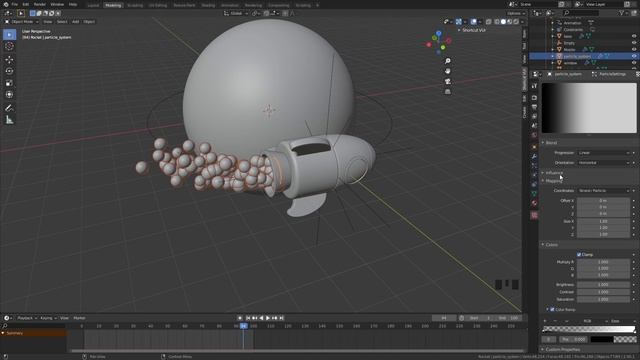Open the Edit menu

[26, 4]
